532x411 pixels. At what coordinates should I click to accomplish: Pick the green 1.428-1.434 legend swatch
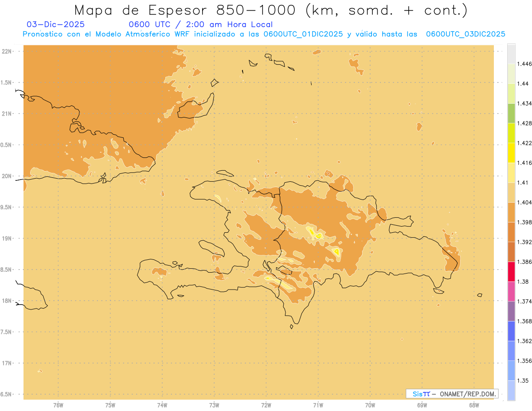511,113
